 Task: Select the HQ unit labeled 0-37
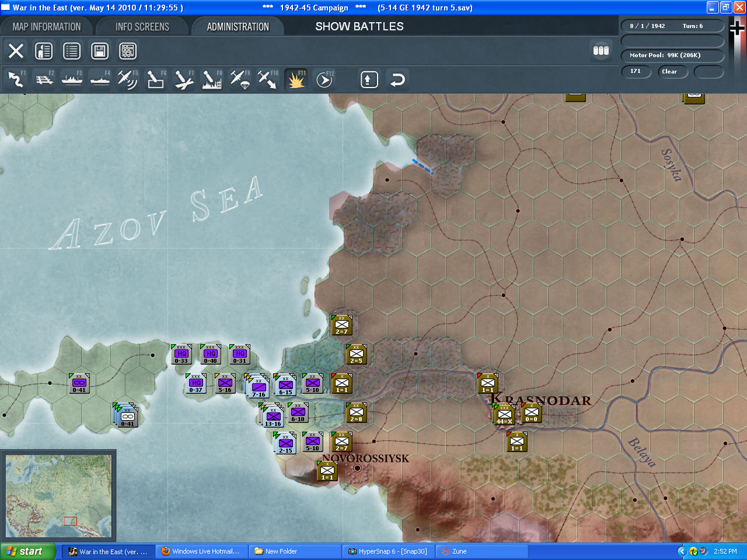[196, 383]
